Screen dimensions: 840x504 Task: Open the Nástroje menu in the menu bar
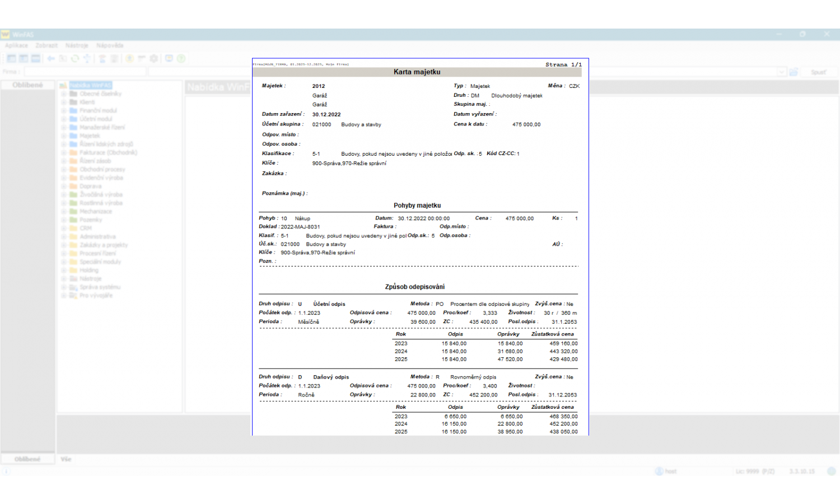tap(77, 45)
